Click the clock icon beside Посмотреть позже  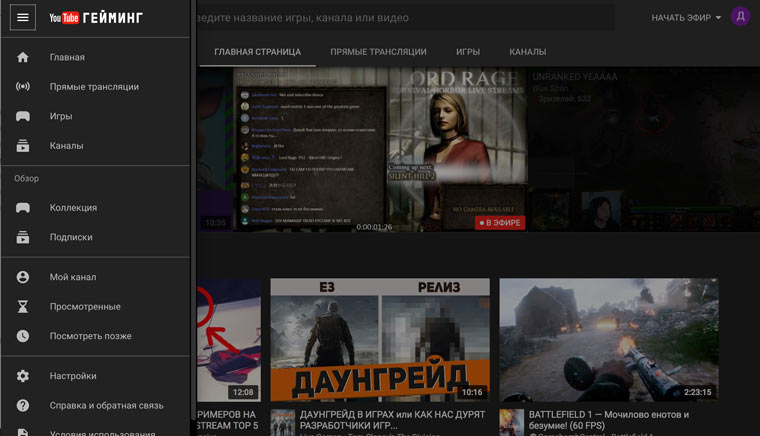tap(23, 336)
